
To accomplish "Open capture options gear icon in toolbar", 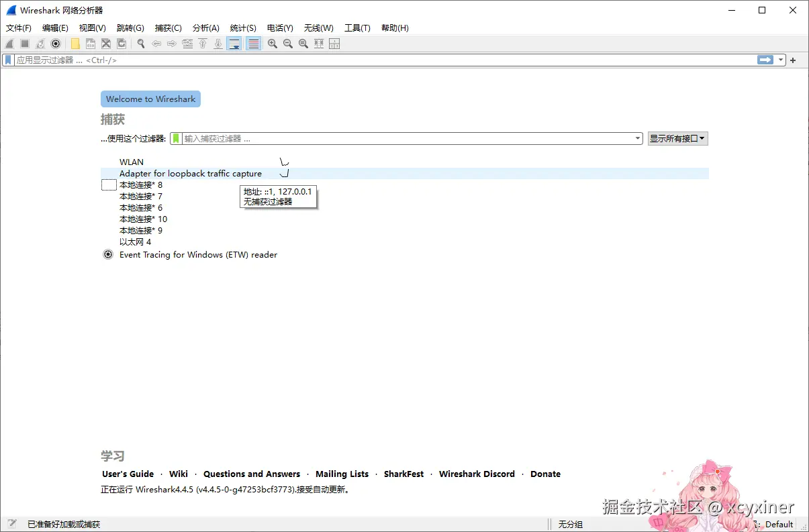I will (x=56, y=44).
